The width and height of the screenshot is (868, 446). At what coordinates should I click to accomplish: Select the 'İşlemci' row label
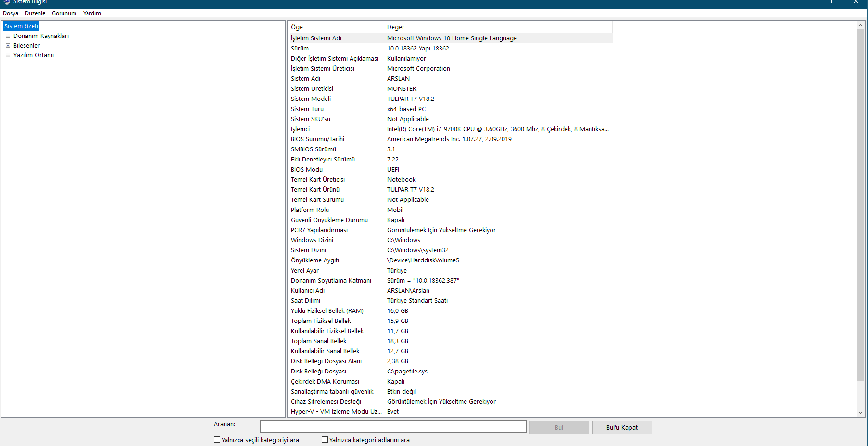[300, 129]
